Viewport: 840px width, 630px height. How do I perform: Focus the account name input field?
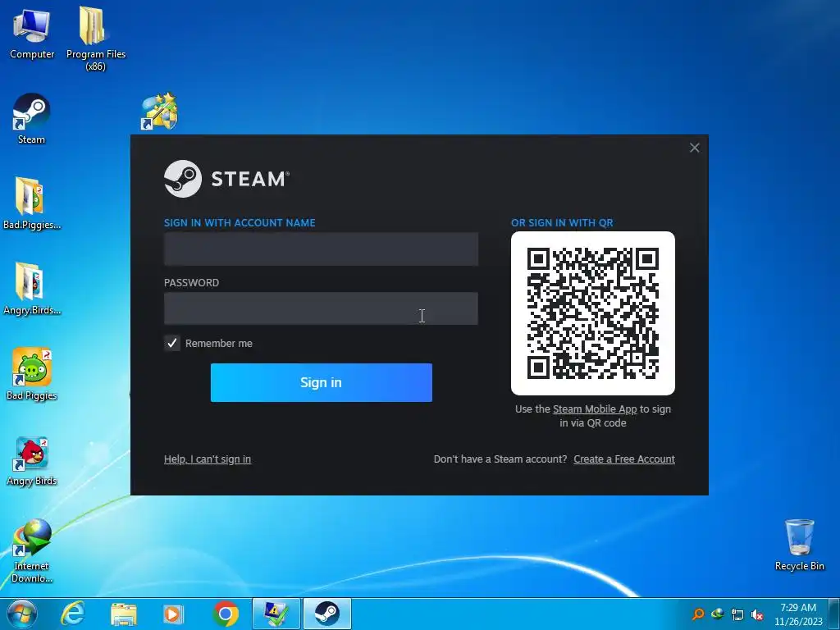click(x=321, y=249)
